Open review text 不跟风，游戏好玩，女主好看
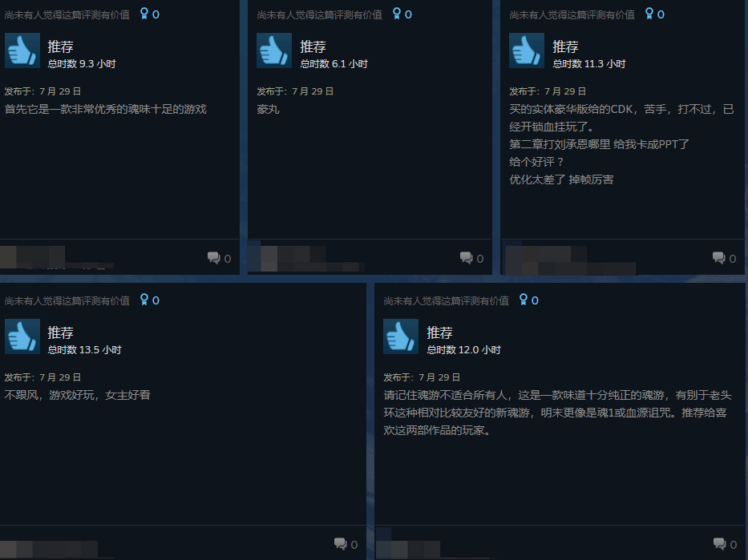This screenshot has width=748, height=560. 77,395
